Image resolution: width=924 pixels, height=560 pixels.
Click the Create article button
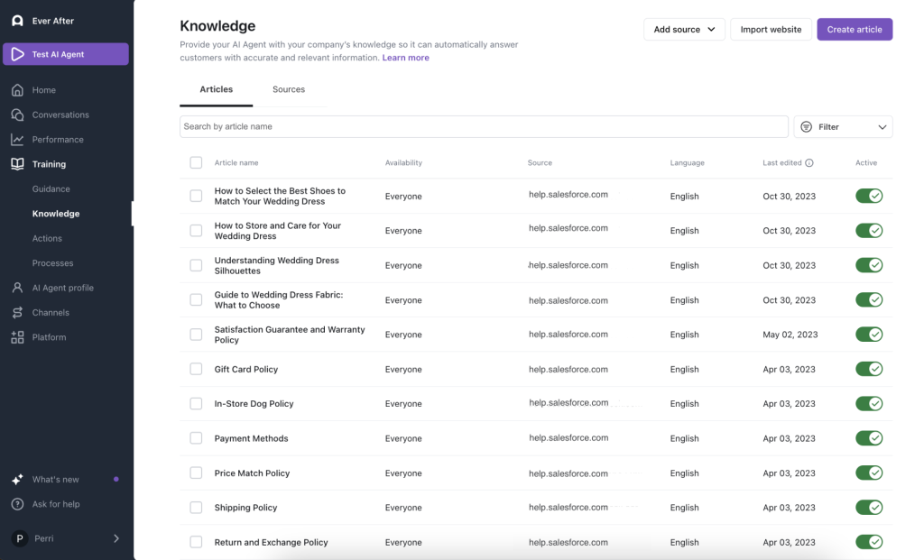pos(854,29)
